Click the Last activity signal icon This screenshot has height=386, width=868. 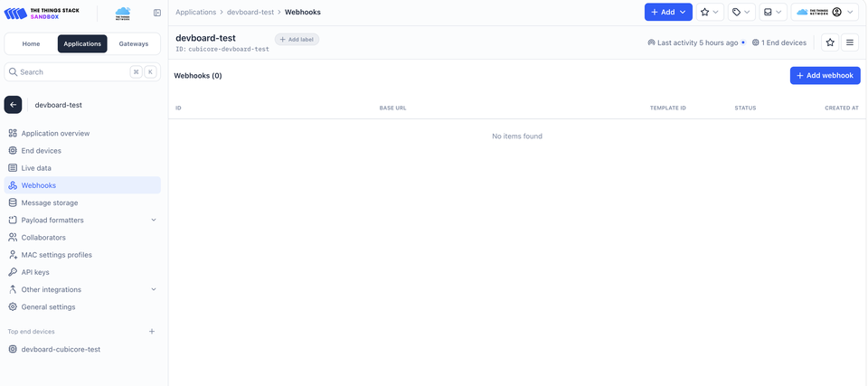coord(652,42)
